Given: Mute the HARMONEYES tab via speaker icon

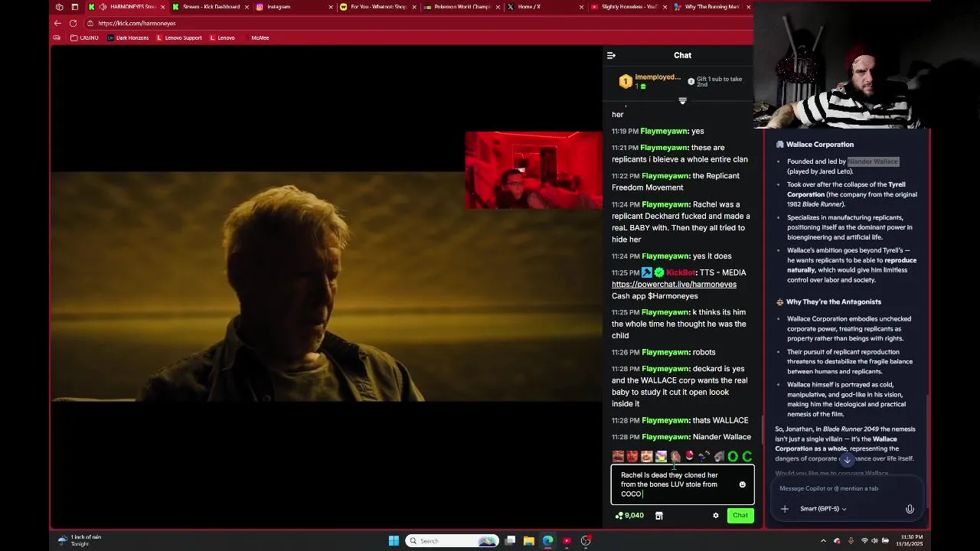Looking at the screenshot, I should tap(103, 7).
